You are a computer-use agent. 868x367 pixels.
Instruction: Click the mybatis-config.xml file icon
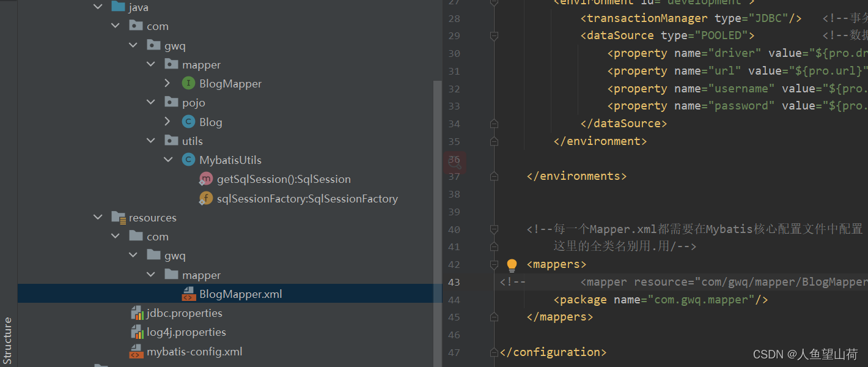[137, 351]
